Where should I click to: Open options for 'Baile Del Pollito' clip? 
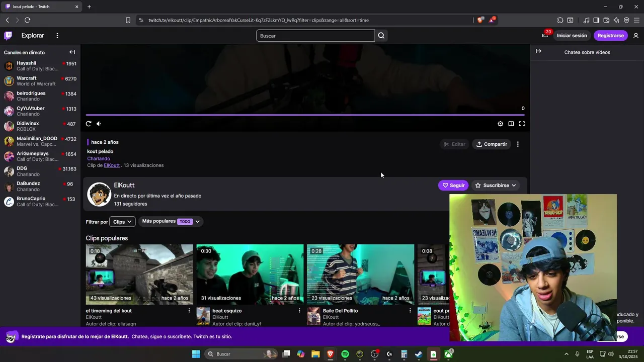pyautogui.click(x=410, y=311)
